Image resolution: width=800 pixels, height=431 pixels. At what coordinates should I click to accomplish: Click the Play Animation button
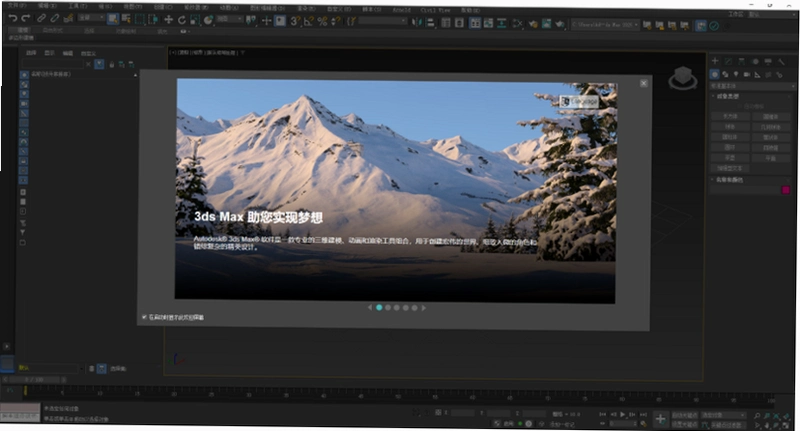coord(622,414)
